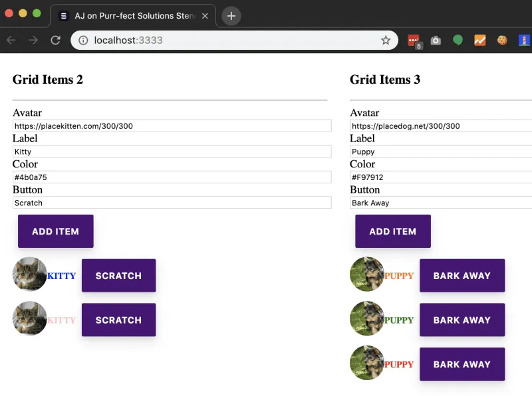532x396 pixels.
Task: Click the camera extension icon
Action: 436,41
